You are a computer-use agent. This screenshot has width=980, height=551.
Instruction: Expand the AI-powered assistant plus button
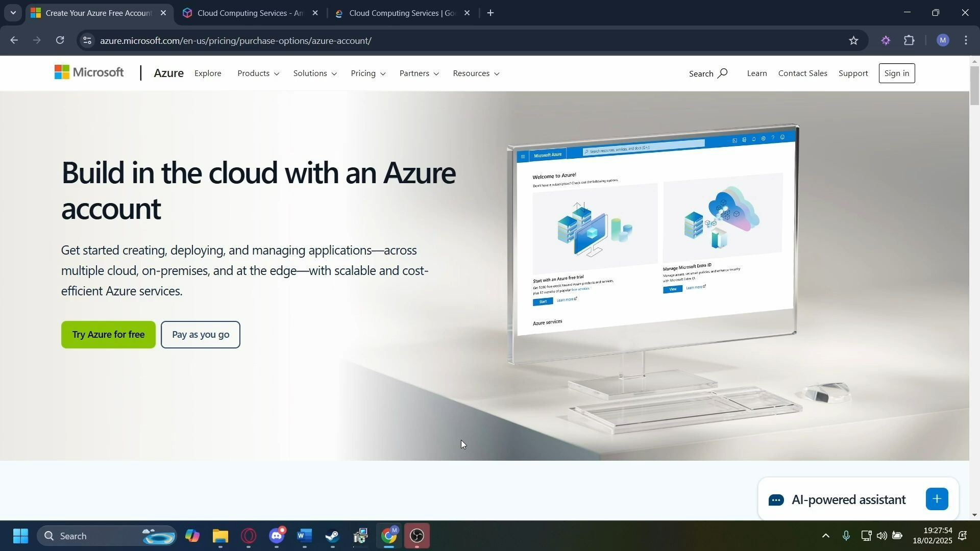coord(937,499)
